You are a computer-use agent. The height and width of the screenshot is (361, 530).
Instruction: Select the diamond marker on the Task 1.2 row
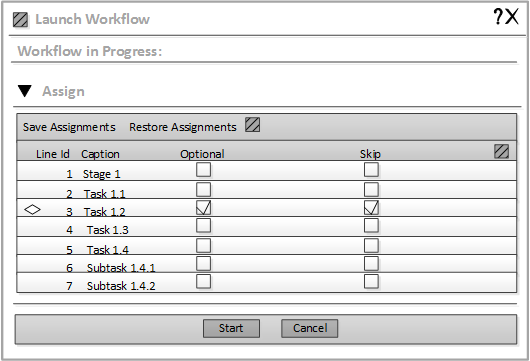tap(32, 210)
